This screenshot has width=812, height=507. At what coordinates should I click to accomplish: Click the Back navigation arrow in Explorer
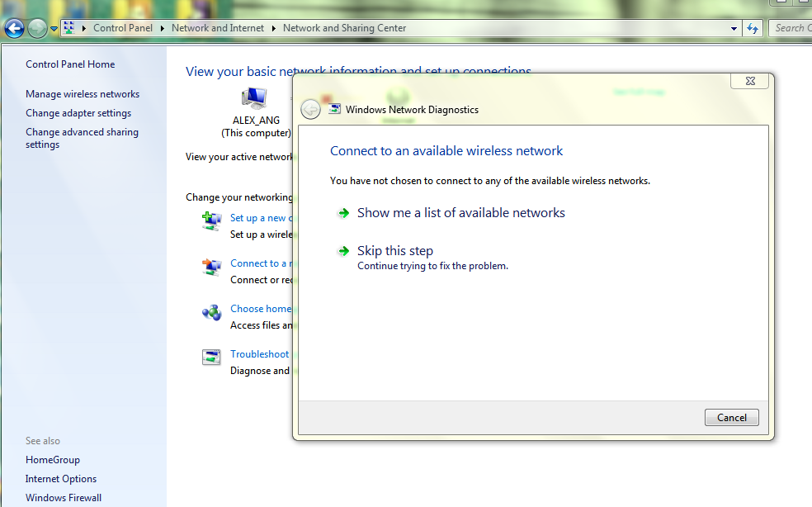tap(15, 28)
